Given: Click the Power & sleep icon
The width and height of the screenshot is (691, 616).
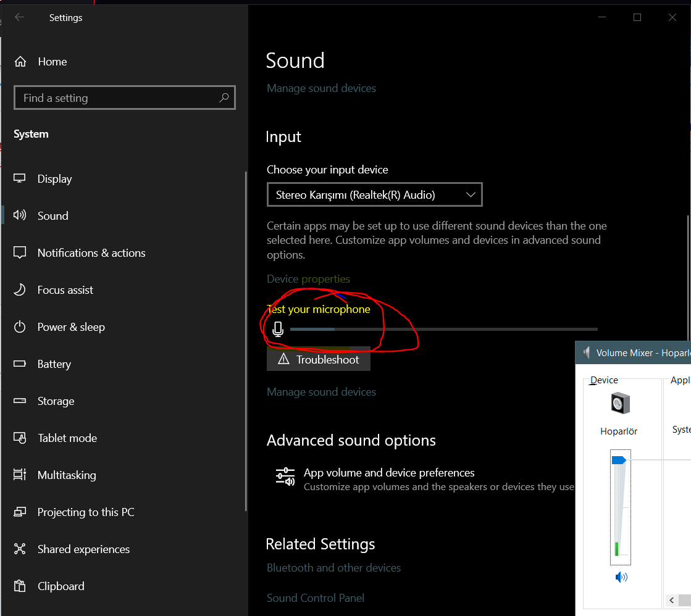Looking at the screenshot, I should tap(20, 327).
